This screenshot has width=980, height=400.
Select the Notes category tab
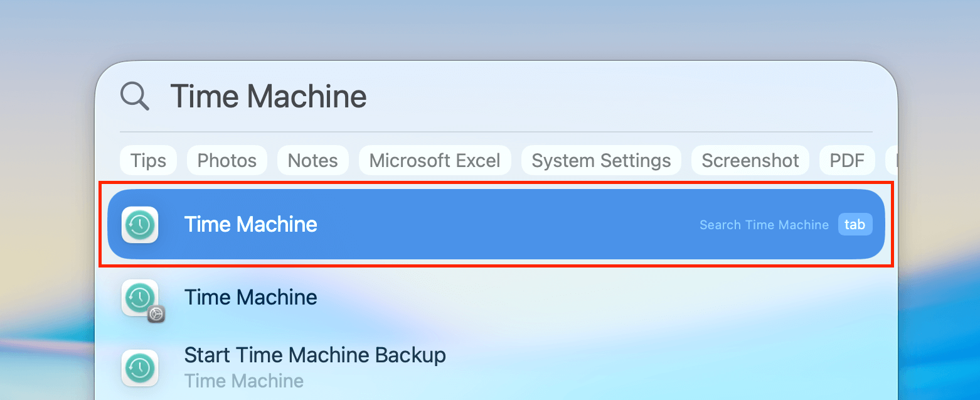312,160
